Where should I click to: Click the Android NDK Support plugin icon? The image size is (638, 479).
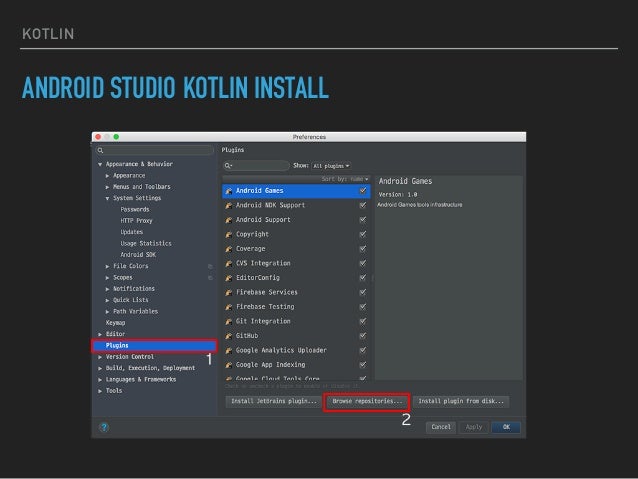click(229, 206)
